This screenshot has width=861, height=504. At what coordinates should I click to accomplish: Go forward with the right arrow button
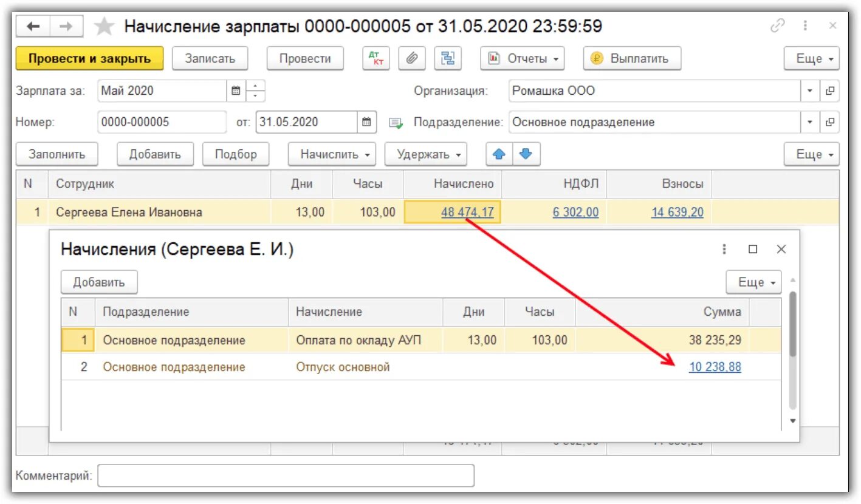click(66, 27)
